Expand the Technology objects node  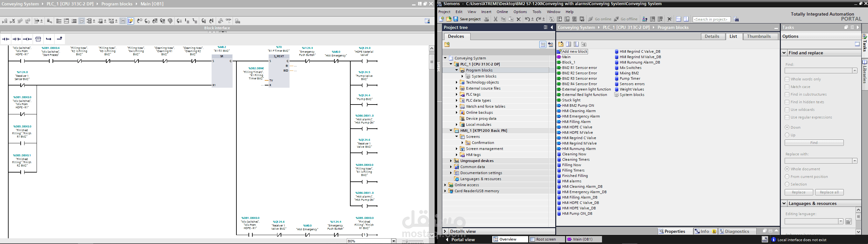point(457,83)
